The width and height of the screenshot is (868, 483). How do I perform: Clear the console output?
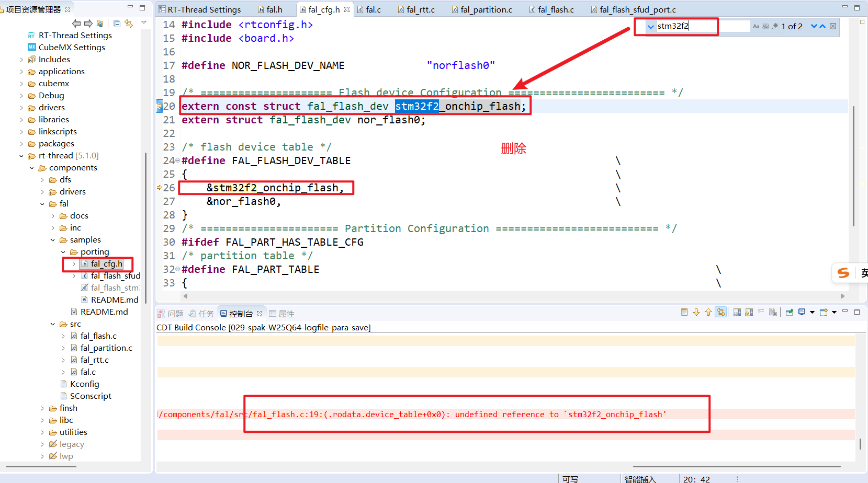(x=773, y=312)
